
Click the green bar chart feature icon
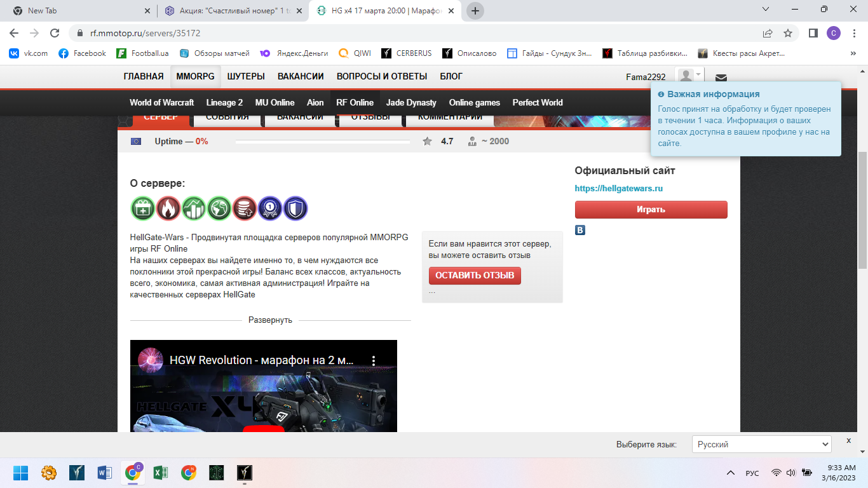point(194,208)
